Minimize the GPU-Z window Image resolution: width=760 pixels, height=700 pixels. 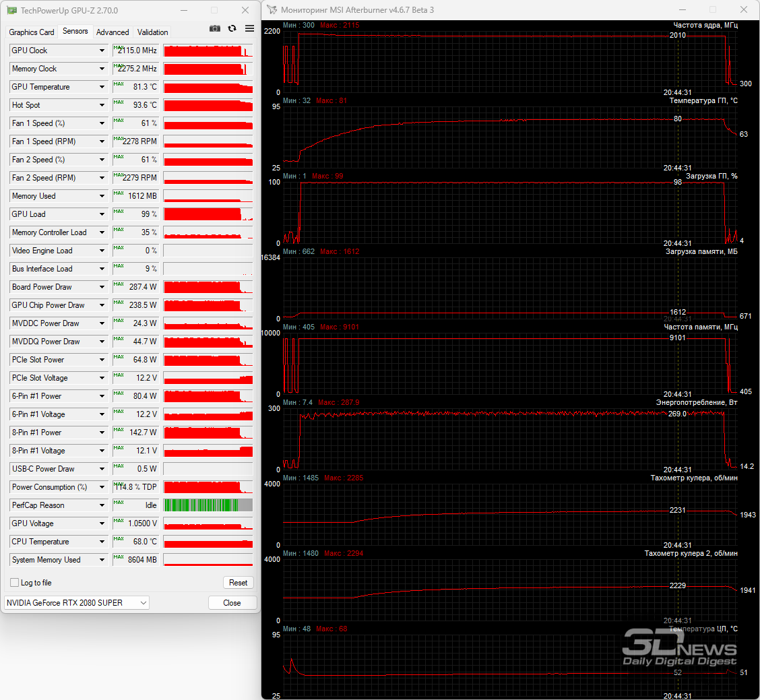coord(184,10)
